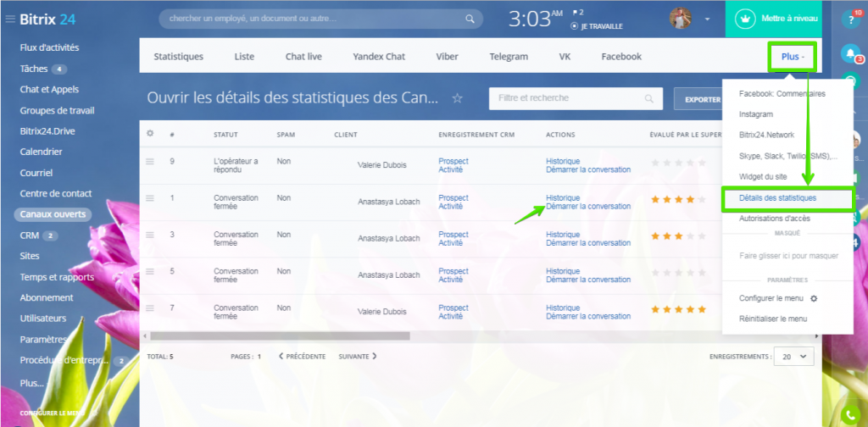Image resolution: width=868 pixels, height=427 pixels.
Task: Open Temps et rapports in sidebar
Action: pos(57,277)
